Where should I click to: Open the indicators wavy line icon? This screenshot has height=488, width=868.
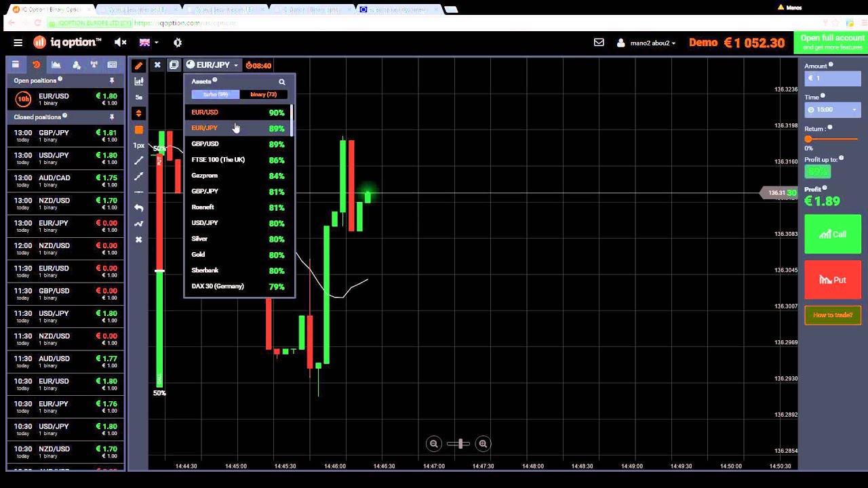tap(139, 224)
